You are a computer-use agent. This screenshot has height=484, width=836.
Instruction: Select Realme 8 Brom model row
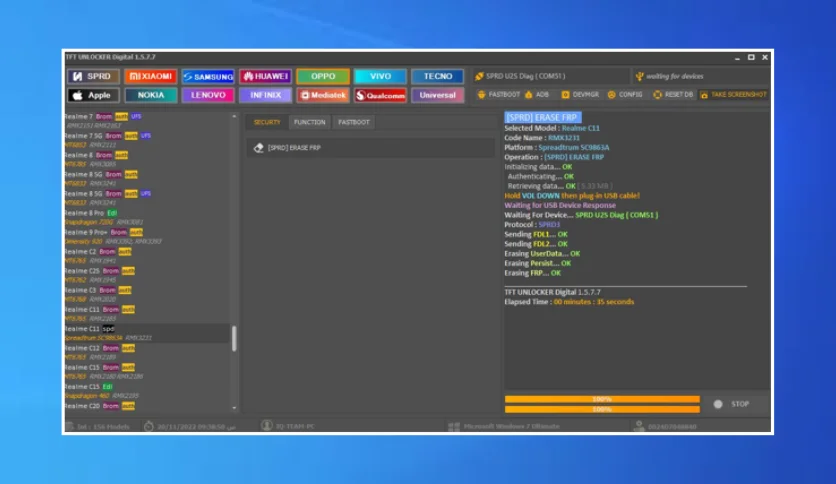(x=147, y=159)
